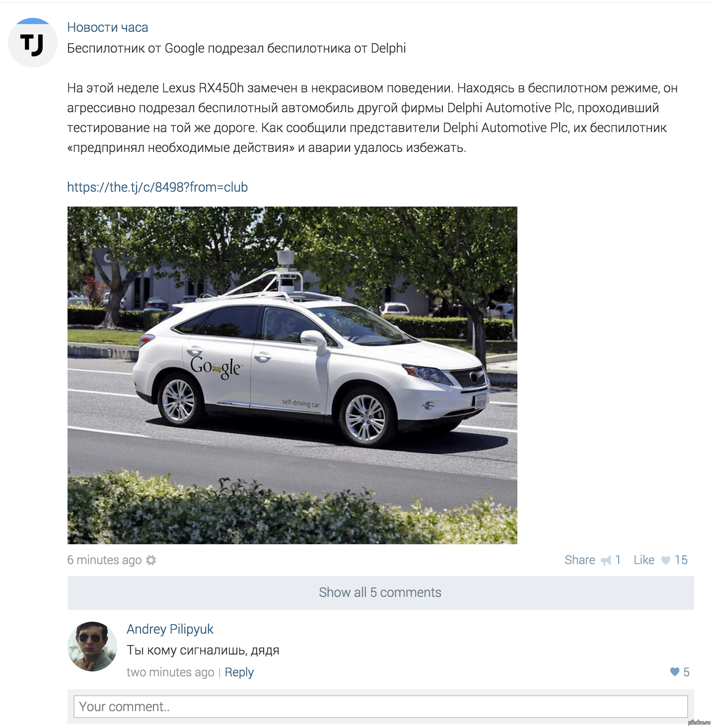Click the 6 minutes ago timestamp
Image resolution: width=713 pixels, height=728 pixels.
point(104,560)
